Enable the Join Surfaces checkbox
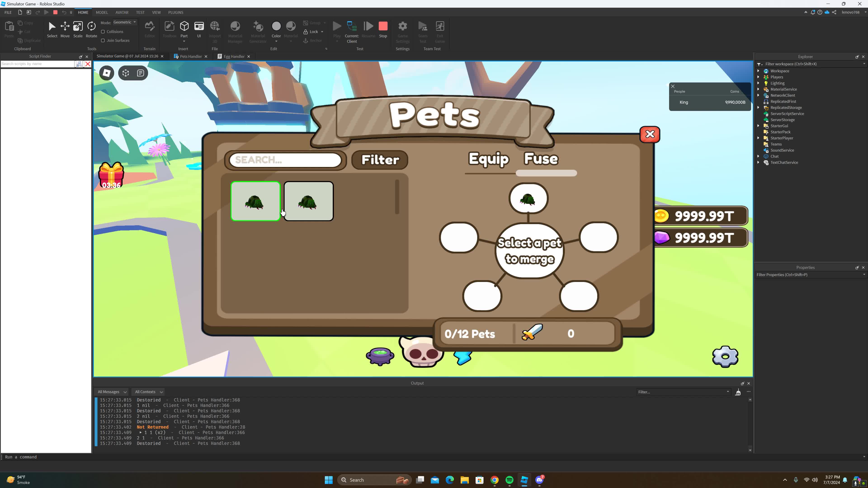Viewport: 868px width, 488px height. point(103,40)
